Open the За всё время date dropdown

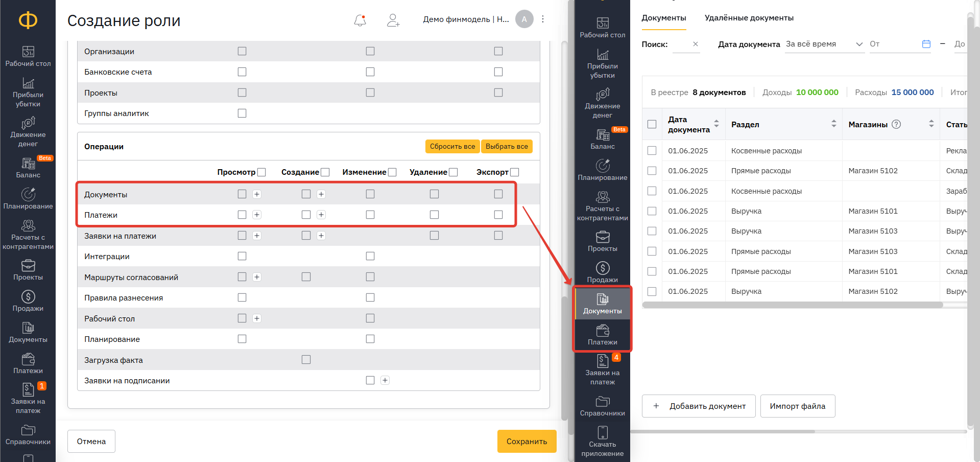[x=824, y=44]
